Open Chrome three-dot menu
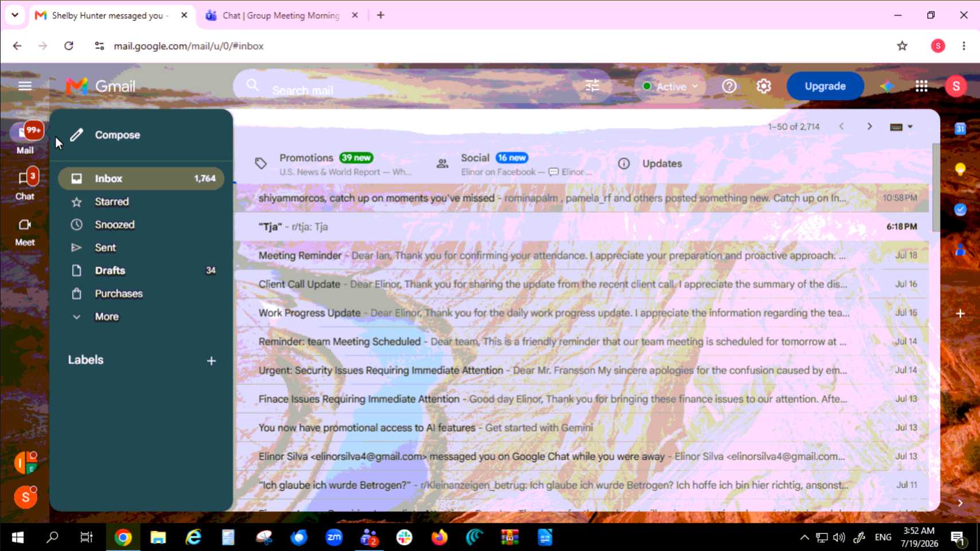The height and width of the screenshot is (551, 980). coord(964,46)
